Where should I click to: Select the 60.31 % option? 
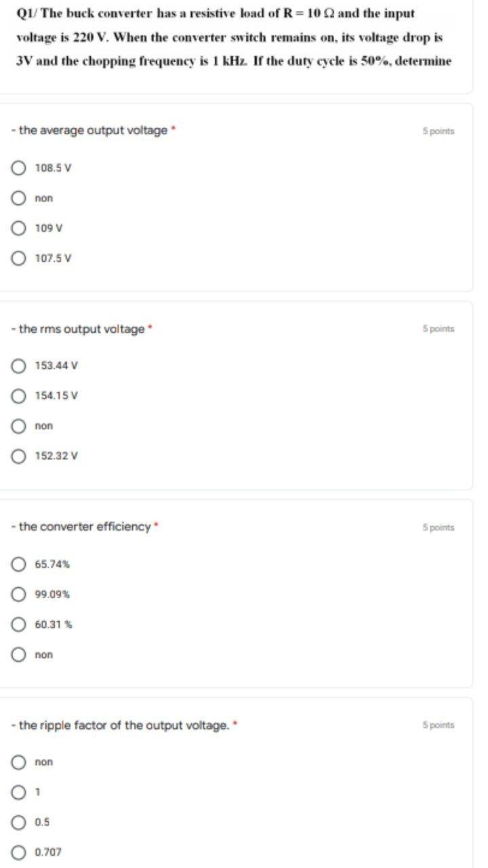pyautogui.click(x=20, y=625)
